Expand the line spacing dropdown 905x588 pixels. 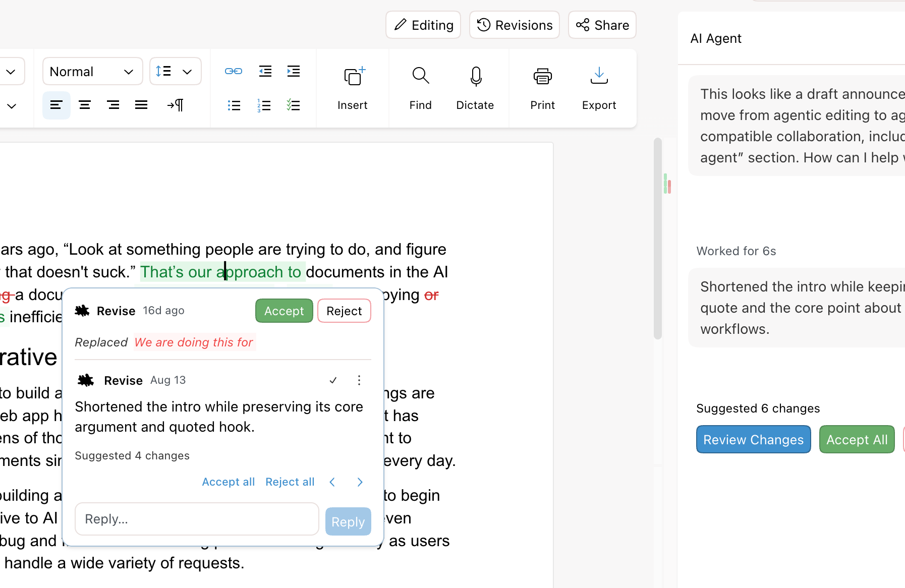[176, 72]
